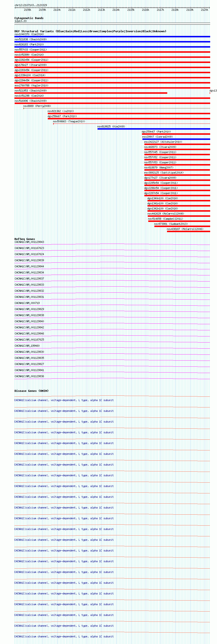Open variant nsv521953 (Shaikh2009)
217x644 pixels.
(31, 91)
